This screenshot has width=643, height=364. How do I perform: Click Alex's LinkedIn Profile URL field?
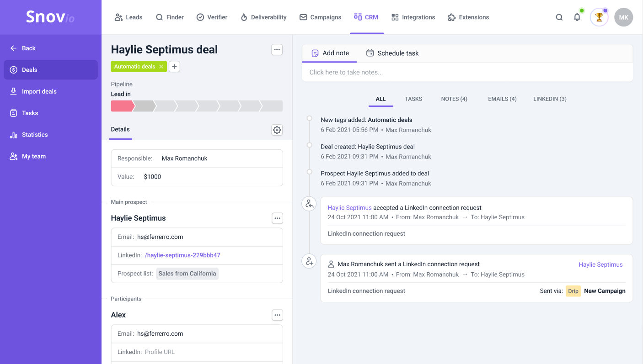click(x=160, y=352)
